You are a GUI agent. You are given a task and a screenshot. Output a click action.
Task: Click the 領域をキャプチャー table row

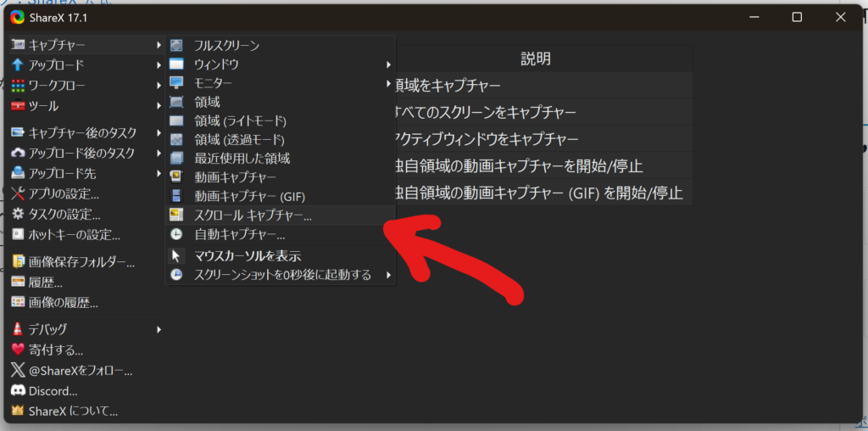(543, 86)
